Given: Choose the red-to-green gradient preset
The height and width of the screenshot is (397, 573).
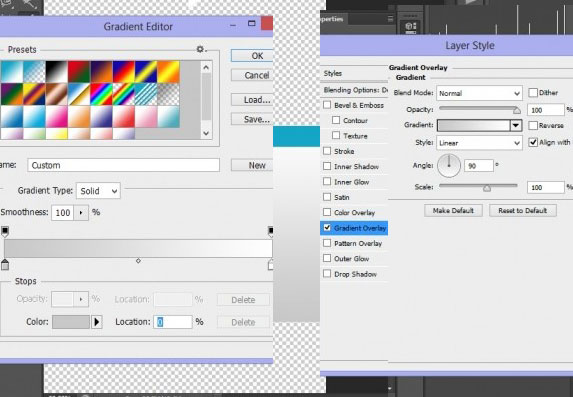Looking at the screenshot, I should pos(79,72).
